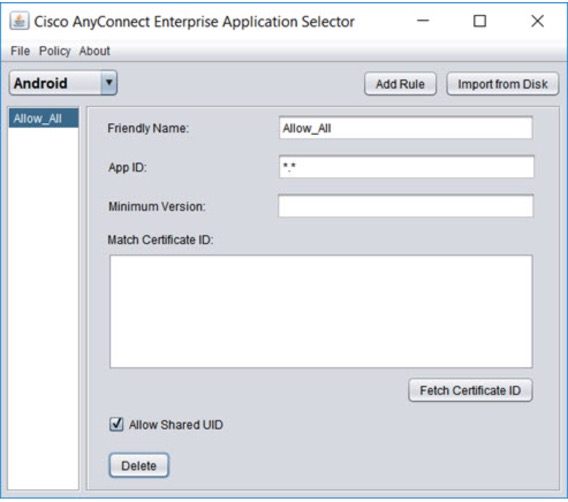The width and height of the screenshot is (568, 502).
Task: Click the Friendly Name label
Action: click(148, 128)
